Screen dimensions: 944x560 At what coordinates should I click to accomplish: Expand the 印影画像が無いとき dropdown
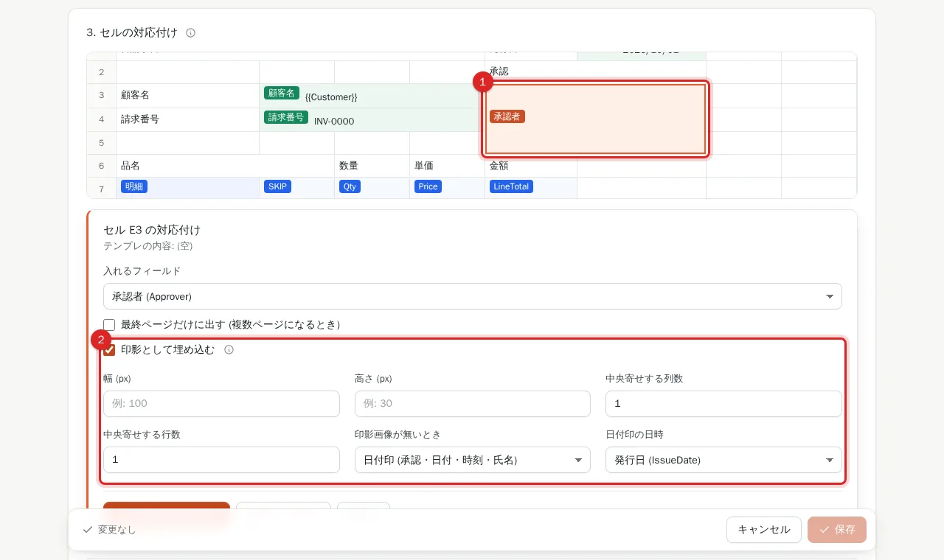tap(473, 460)
